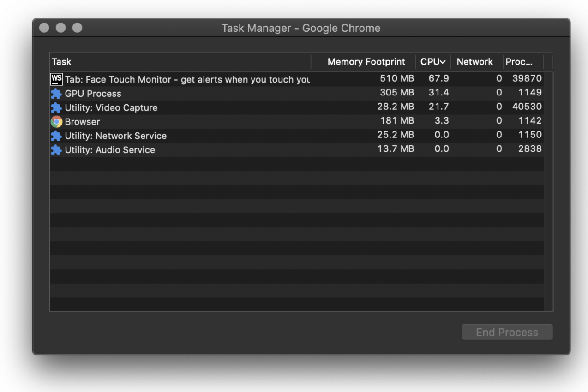Click the 181 MB memory value

pos(398,121)
